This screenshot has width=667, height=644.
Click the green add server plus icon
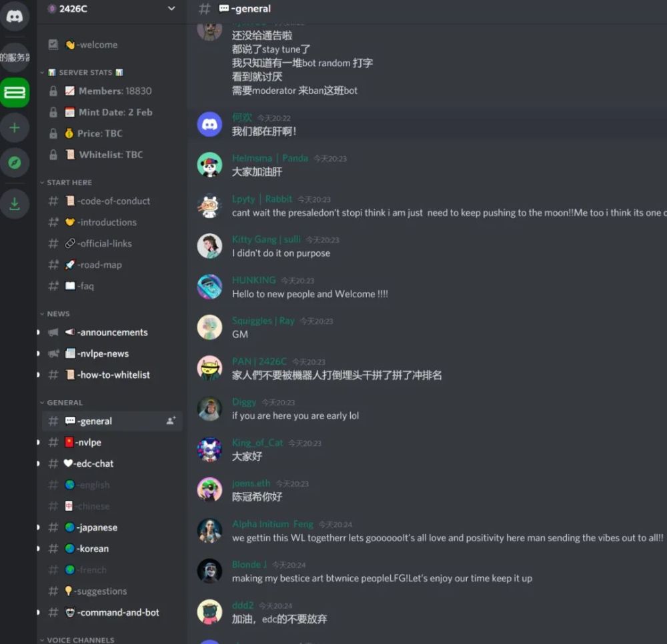(x=15, y=127)
